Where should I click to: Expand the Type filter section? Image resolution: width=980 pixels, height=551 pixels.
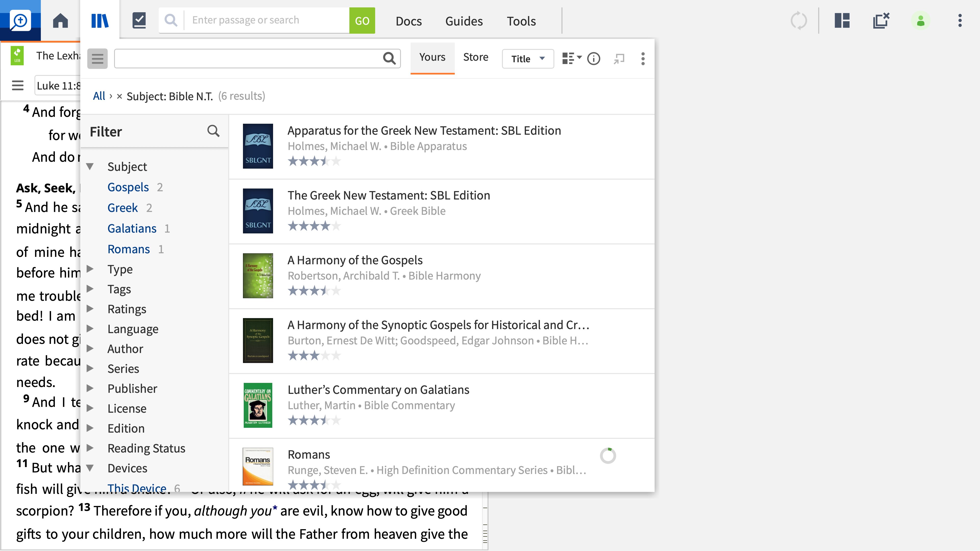click(90, 269)
